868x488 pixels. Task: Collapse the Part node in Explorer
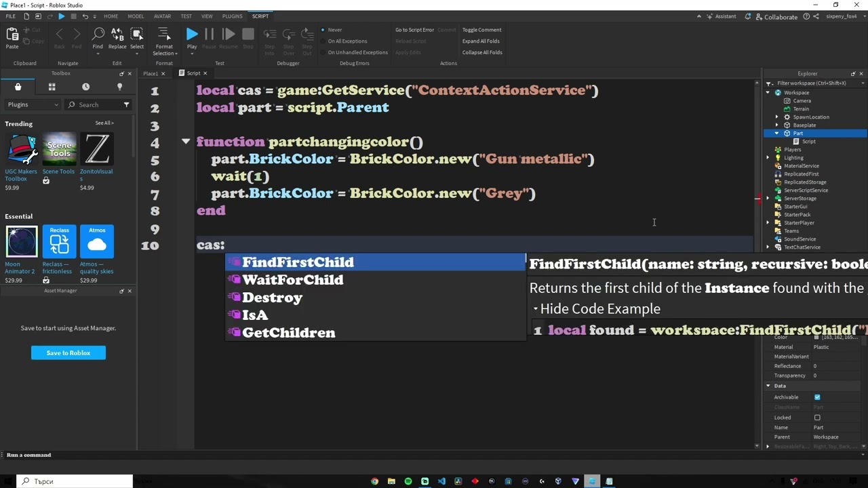[777, 133]
